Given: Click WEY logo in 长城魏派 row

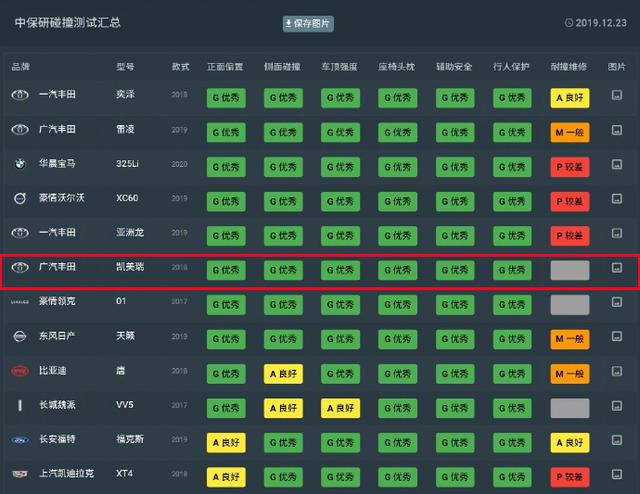Looking at the screenshot, I should (20, 405).
